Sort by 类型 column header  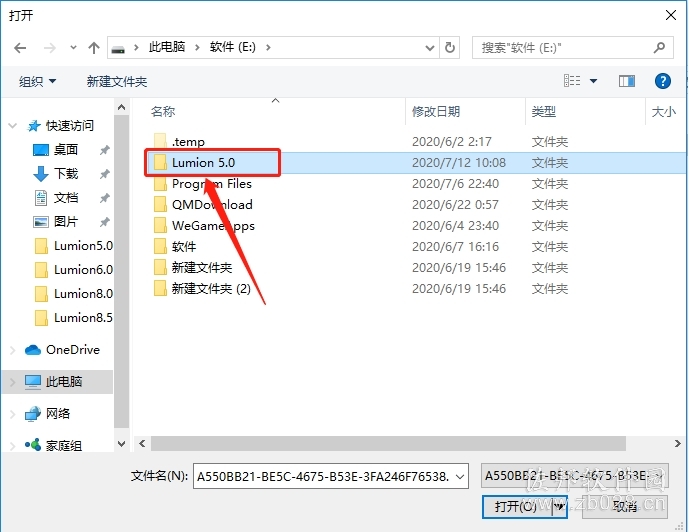[544, 112]
